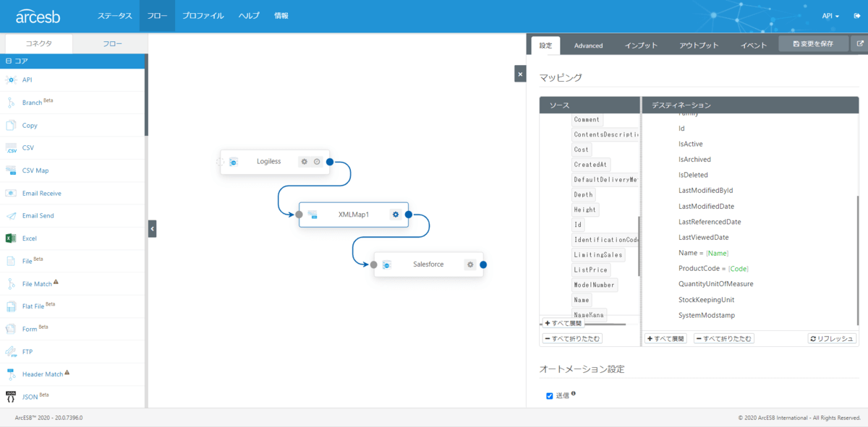This screenshot has width=868, height=427.
Task: Click the Salesforce node database icon
Action: [387, 265]
